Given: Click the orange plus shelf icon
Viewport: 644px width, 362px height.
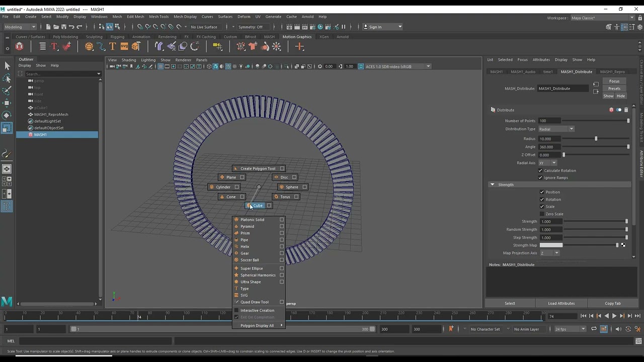Looking at the screenshot, I should [299, 46].
